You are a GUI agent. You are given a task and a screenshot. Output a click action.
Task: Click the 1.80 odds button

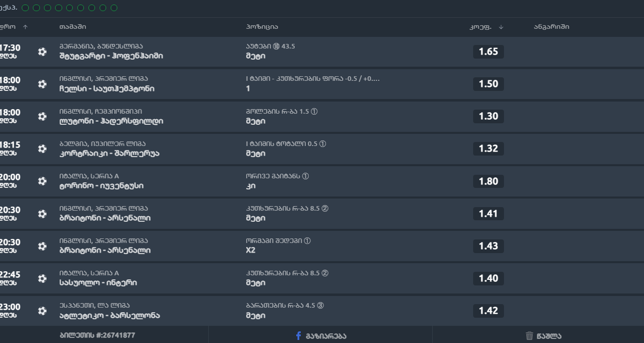click(x=488, y=181)
